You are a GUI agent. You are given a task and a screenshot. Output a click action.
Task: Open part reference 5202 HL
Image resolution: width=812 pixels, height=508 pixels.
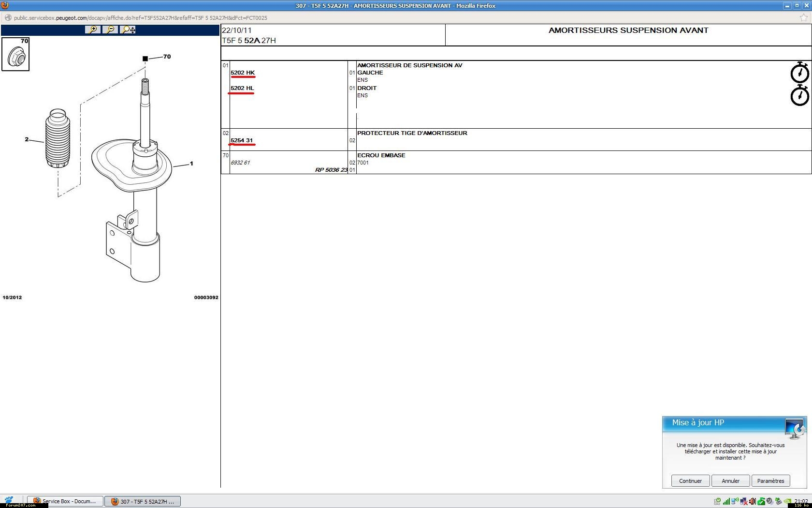coord(242,88)
